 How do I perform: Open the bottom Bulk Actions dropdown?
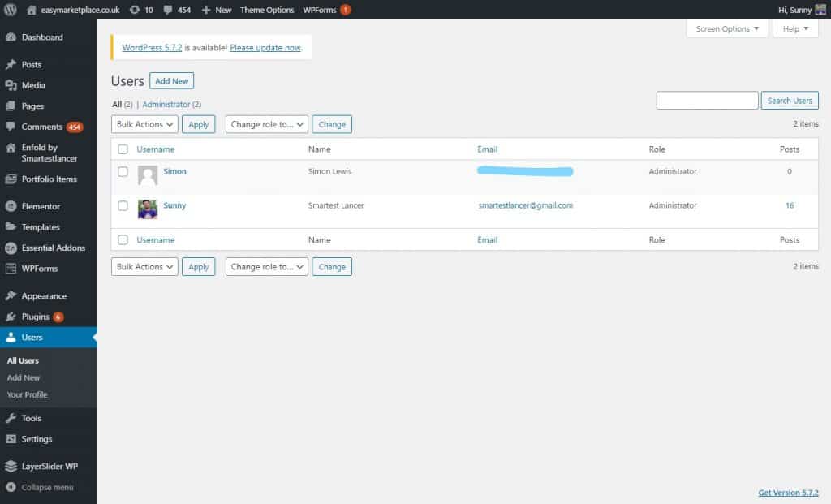[x=144, y=267]
